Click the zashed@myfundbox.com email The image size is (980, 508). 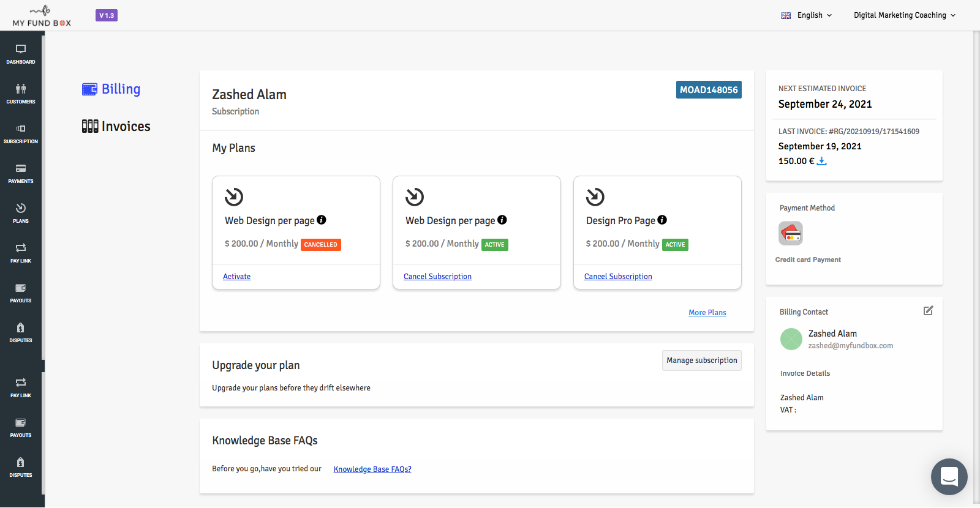[851, 346]
